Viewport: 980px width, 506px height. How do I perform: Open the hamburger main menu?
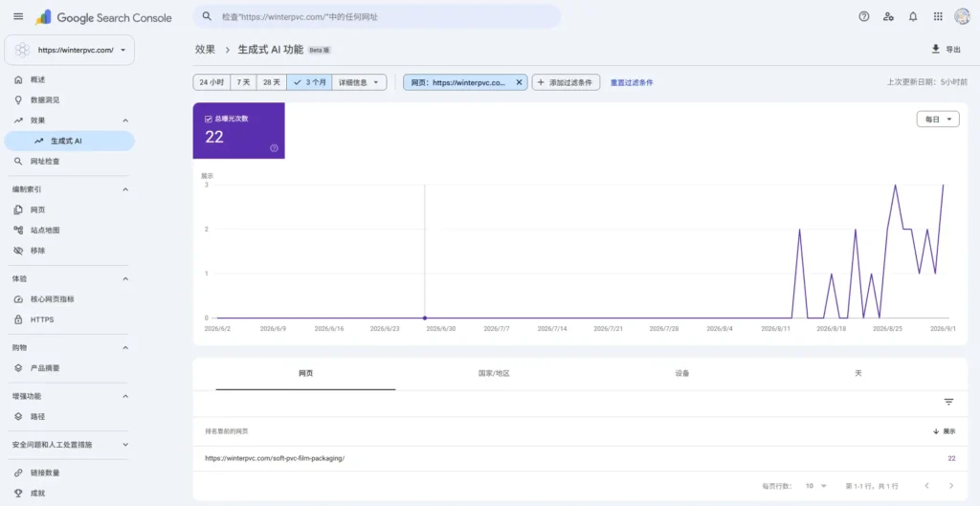click(18, 17)
